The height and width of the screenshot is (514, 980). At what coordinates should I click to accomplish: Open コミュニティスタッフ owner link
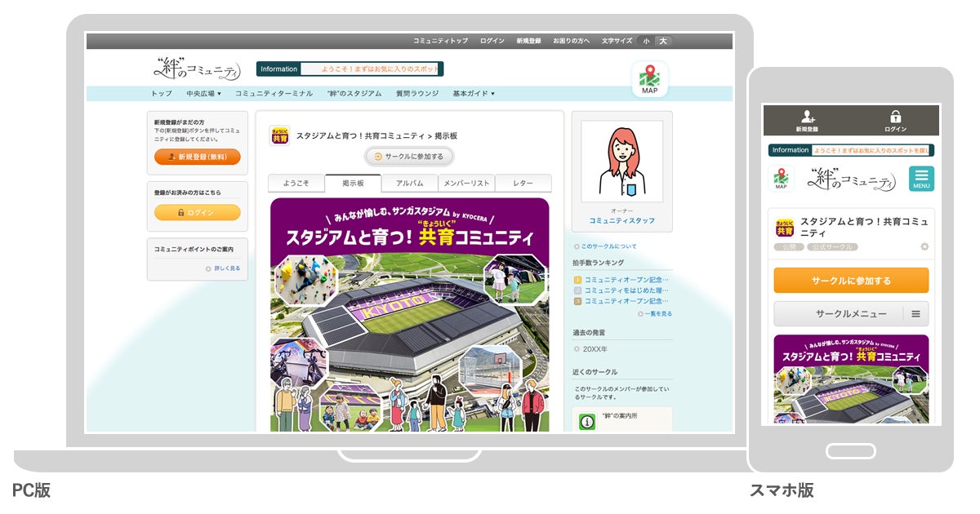(x=622, y=220)
